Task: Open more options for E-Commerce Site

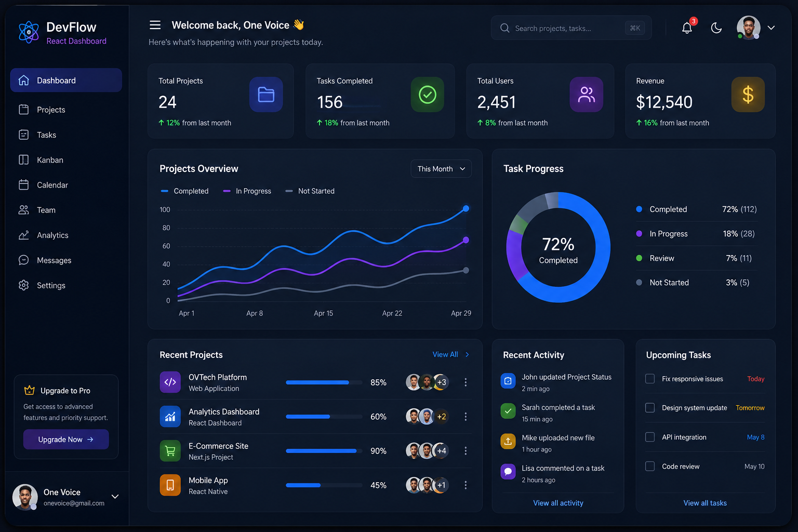Action: pyautogui.click(x=465, y=451)
